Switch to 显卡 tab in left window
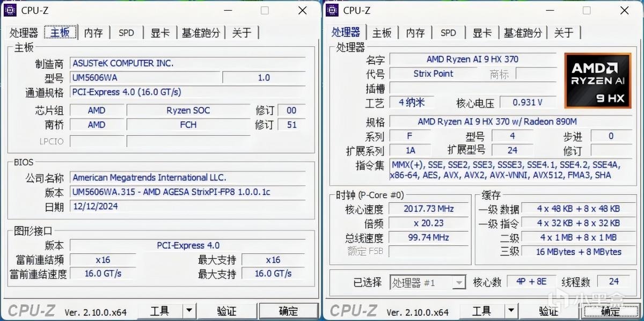Screen dimensions: 644x321 (160, 33)
